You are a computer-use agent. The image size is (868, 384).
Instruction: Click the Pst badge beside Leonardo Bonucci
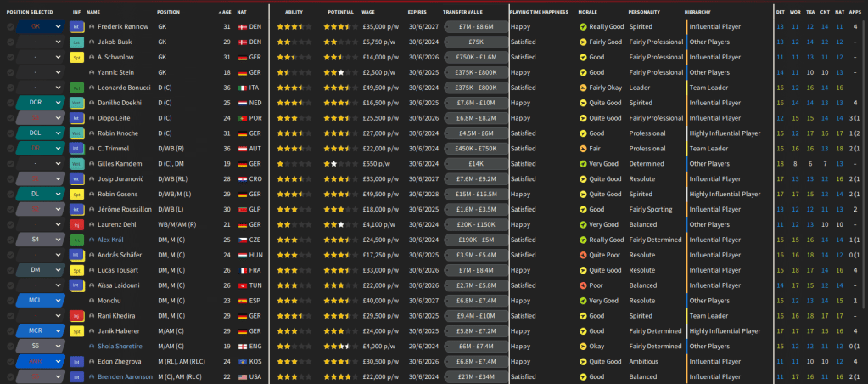pos(76,88)
